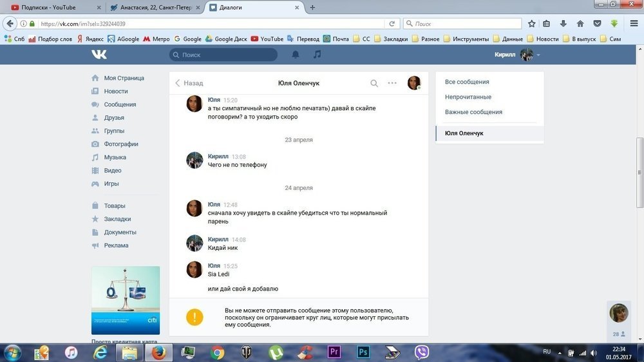Screen dimensions: 644x362
Task: Focus the VK Поиск search field
Action: pyautogui.click(x=223, y=55)
